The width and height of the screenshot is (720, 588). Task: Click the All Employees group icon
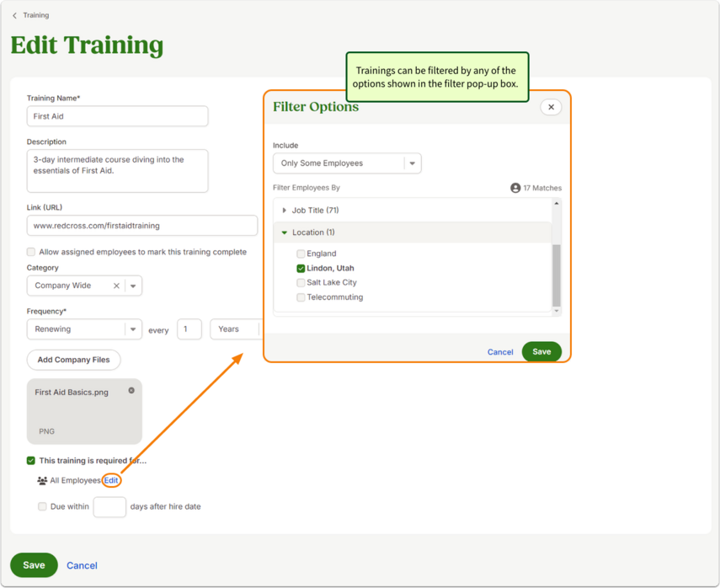click(42, 480)
